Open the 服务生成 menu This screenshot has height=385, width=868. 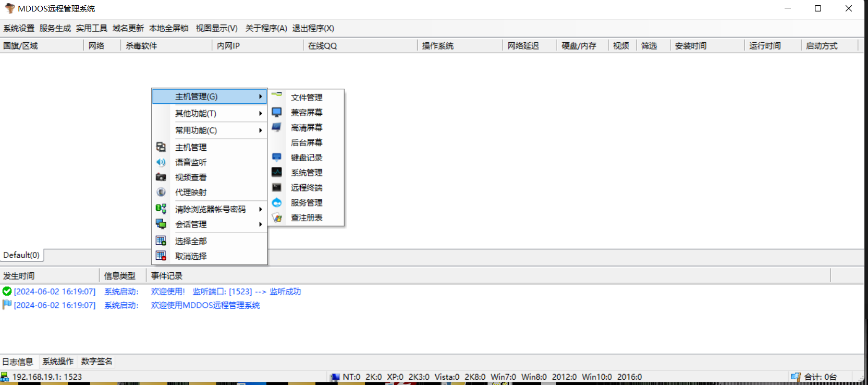55,28
